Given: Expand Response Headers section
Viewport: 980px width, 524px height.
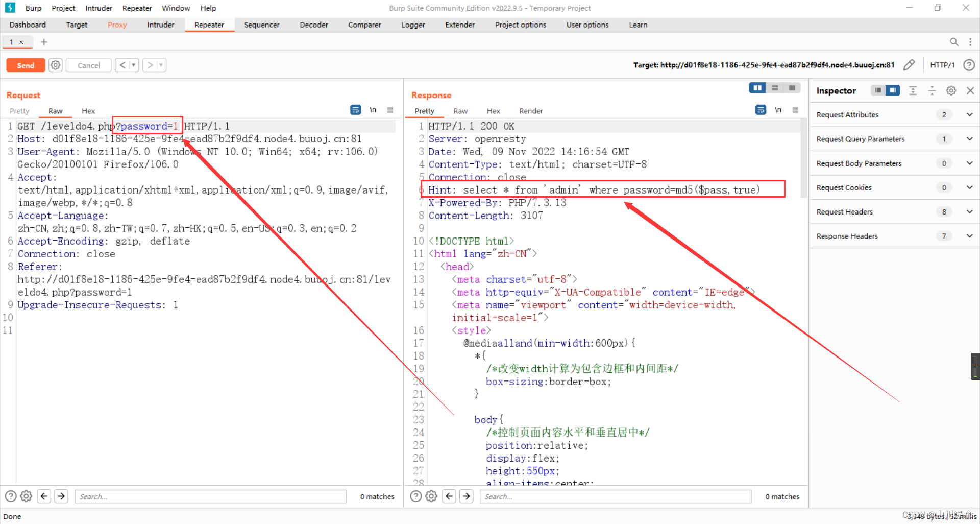Looking at the screenshot, I should 895,236.
